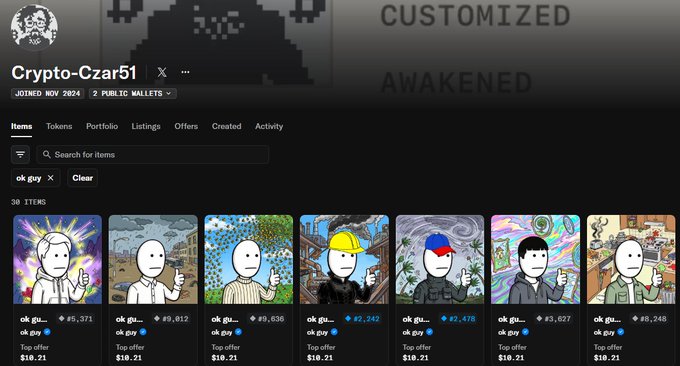The image size is (680, 366).
Task: Click rarity rank badge #3,627
Action: tap(554, 319)
